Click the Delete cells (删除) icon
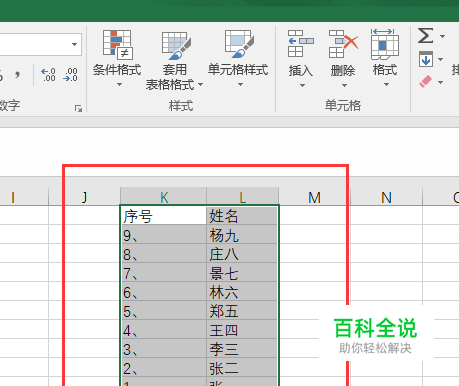459x386 pixels. (x=343, y=44)
